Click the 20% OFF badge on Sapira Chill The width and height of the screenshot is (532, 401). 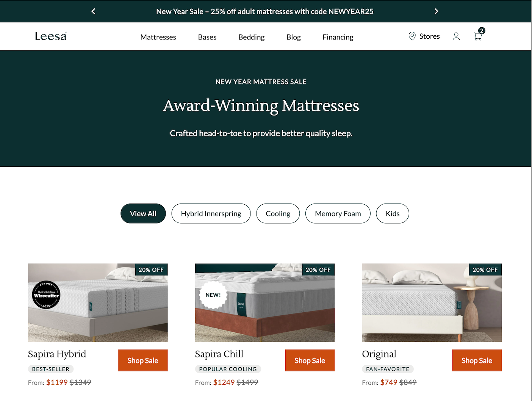click(x=318, y=269)
